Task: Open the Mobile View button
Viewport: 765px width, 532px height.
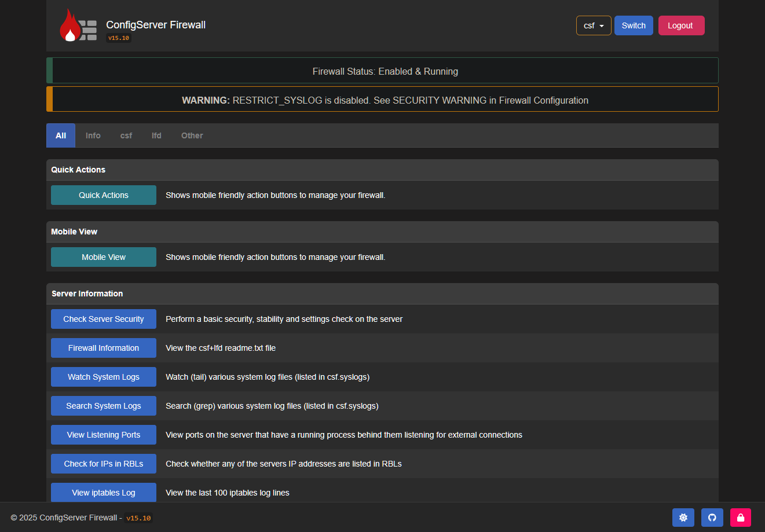Action: tap(104, 257)
